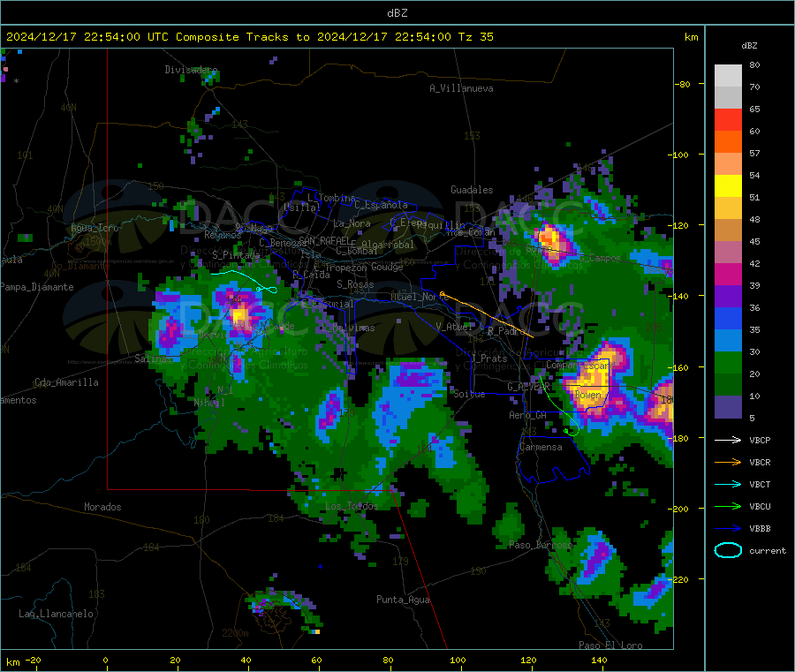Click the 'Nihuil' map label
Viewport: 795px width, 672px height.
pos(208,403)
